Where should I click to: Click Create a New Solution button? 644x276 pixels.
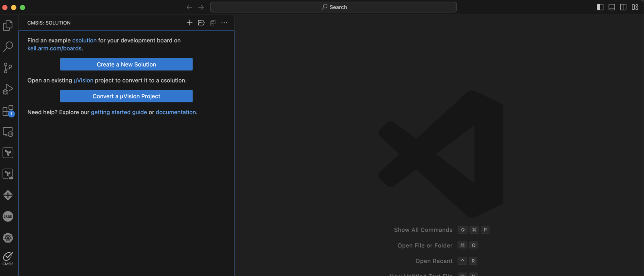tap(126, 64)
